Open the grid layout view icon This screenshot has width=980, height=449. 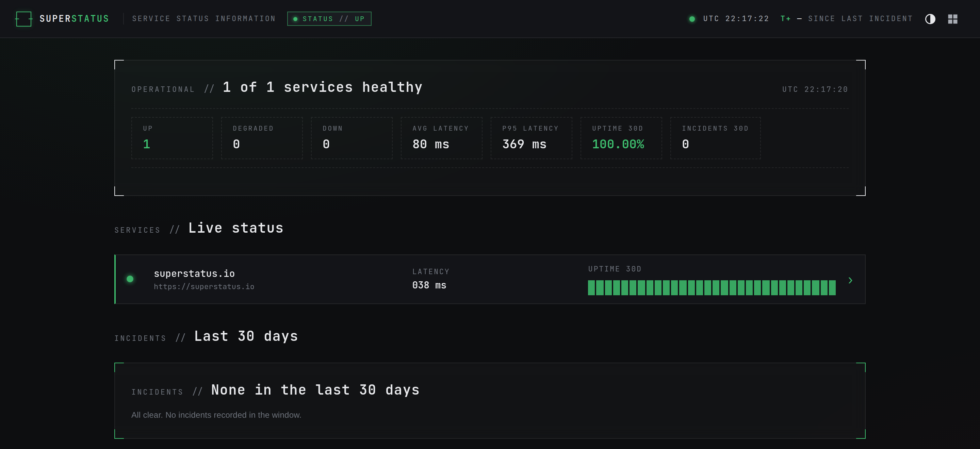tap(952, 19)
